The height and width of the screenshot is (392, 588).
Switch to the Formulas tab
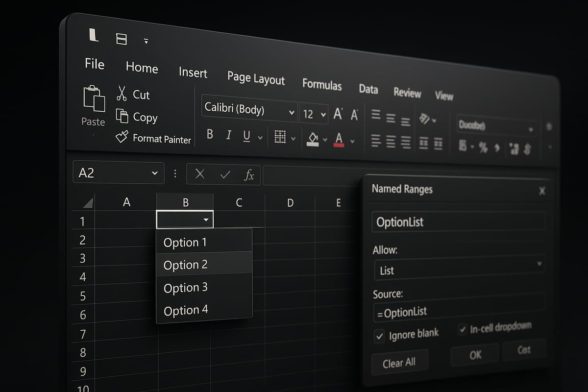coord(322,85)
